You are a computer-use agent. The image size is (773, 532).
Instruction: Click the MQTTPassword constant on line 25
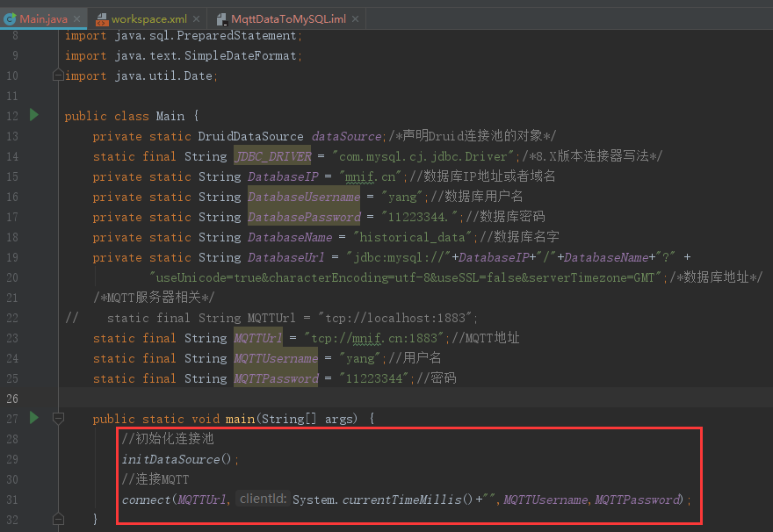pos(276,378)
